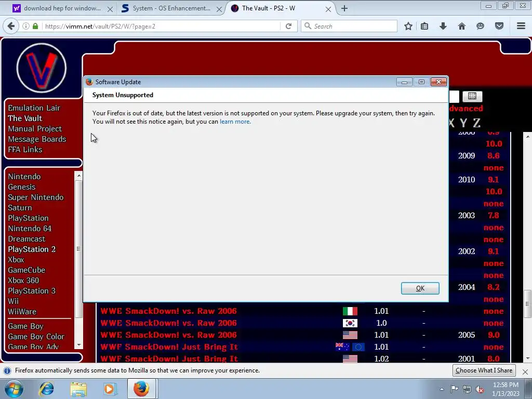Close the 'System - OS Enhancement' tab
Viewport: 532px width, 399px height.
coord(219,9)
